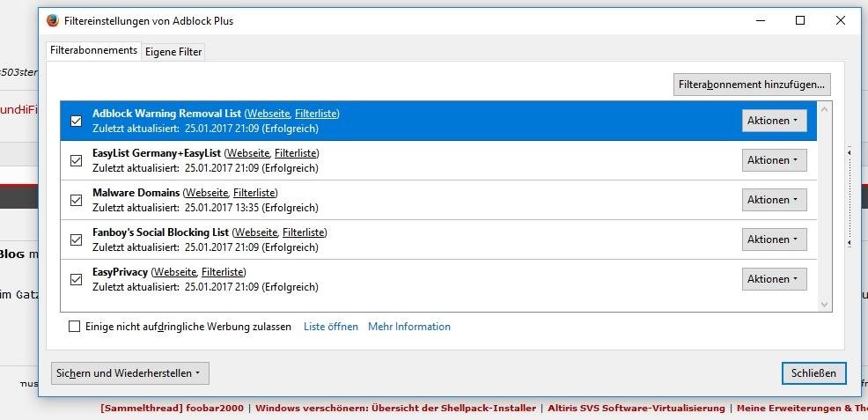
Task: Click 'Filterabonnement hinzufügen...' button
Action: tap(752, 85)
